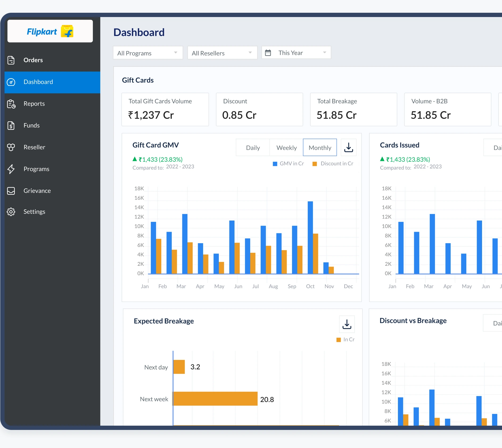This screenshot has height=448, width=502.
Task: Click the Funds dollar document icon
Action: [11, 126]
